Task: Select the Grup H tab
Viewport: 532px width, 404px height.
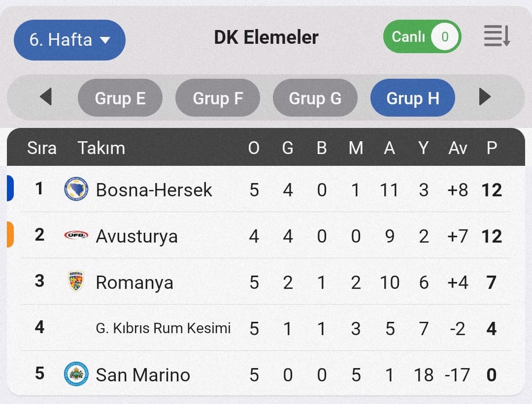Action: pos(413,97)
